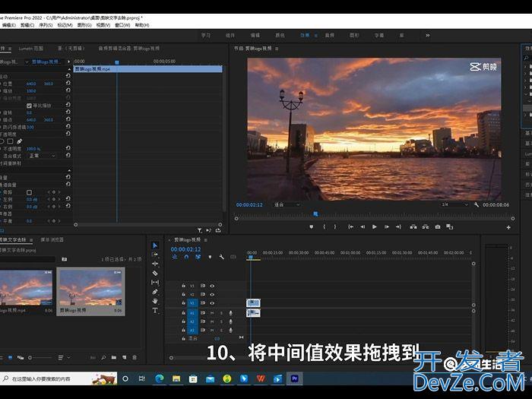Switch to 媒体浏览器 tab
Screen dimensions: 532x399
click(x=52, y=239)
